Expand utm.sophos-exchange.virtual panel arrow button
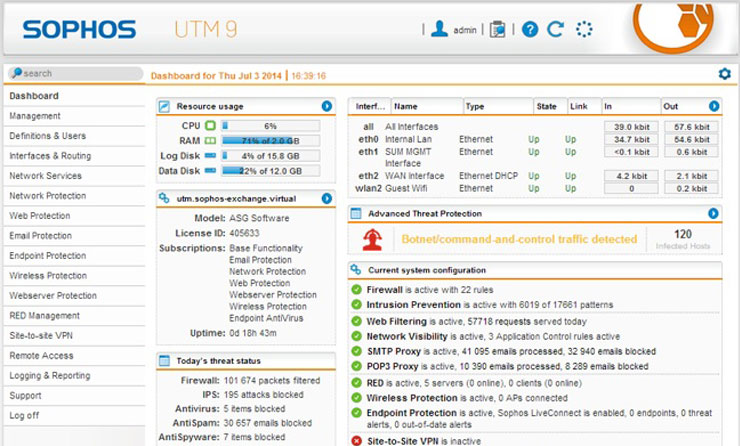The image size is (740, 446). pyautogui.click(x=327, y=198)
